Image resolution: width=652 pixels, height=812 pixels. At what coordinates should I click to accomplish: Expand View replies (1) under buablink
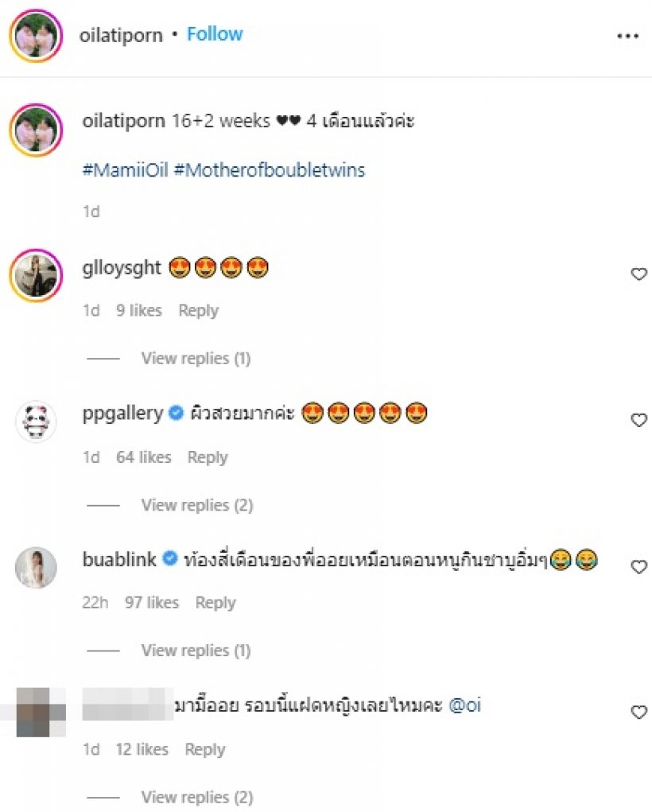point(196,651)
